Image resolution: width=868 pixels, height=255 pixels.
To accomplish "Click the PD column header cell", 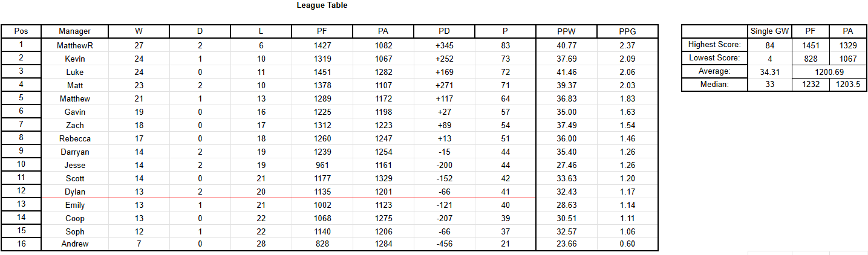I will pyautogui.click(x=445, y=31).
